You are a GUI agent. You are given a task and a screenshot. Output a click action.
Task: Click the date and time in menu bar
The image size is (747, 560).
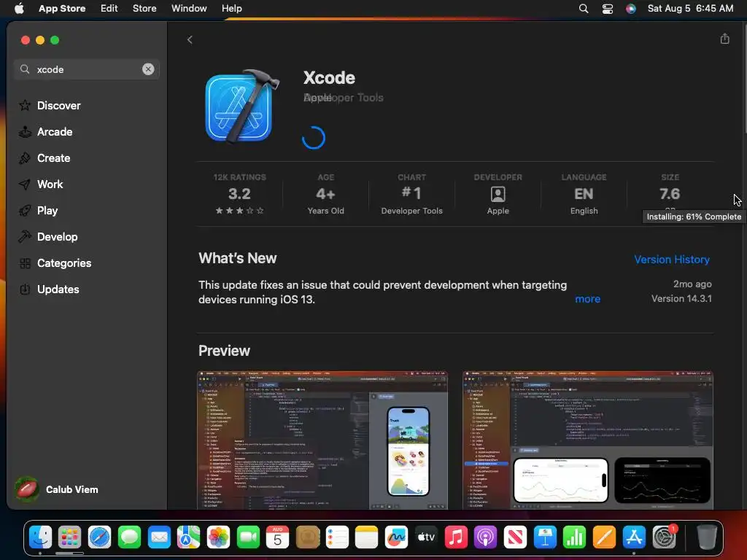pos(690,8)
